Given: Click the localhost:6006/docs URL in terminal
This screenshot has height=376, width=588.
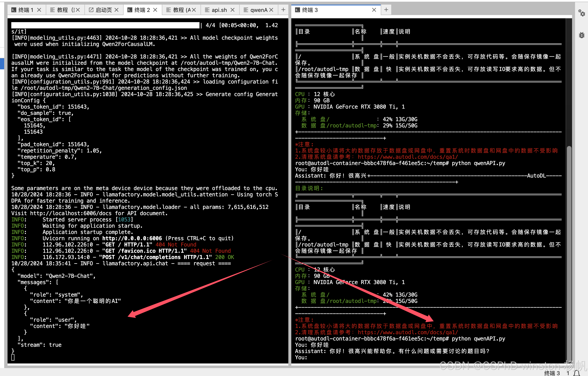Looking at the screenshot, I should coord(71,213).
